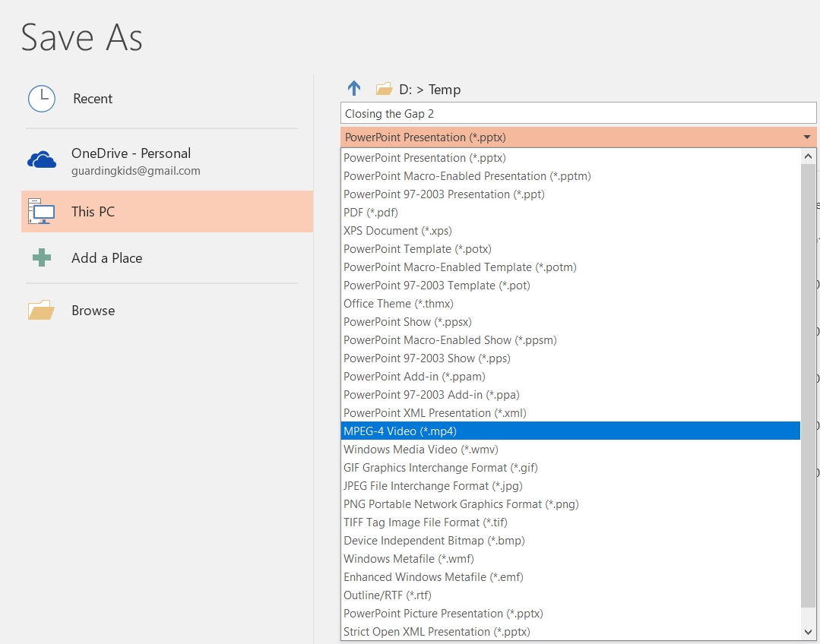The image size is (820, 644).
Task: Select Enhanced Windows Metafile (*.emf)
Action: tap(571, 577)
